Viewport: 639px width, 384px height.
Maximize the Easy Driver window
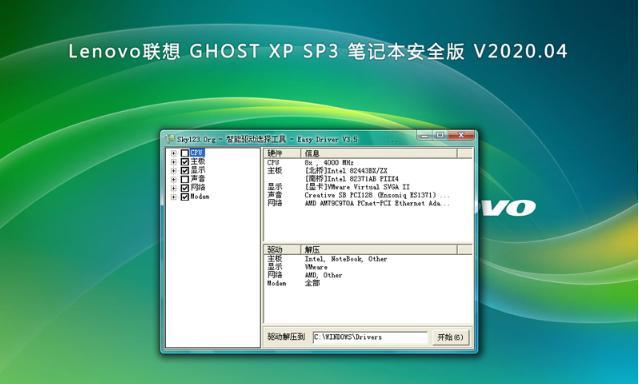click(x=440, y=135)
